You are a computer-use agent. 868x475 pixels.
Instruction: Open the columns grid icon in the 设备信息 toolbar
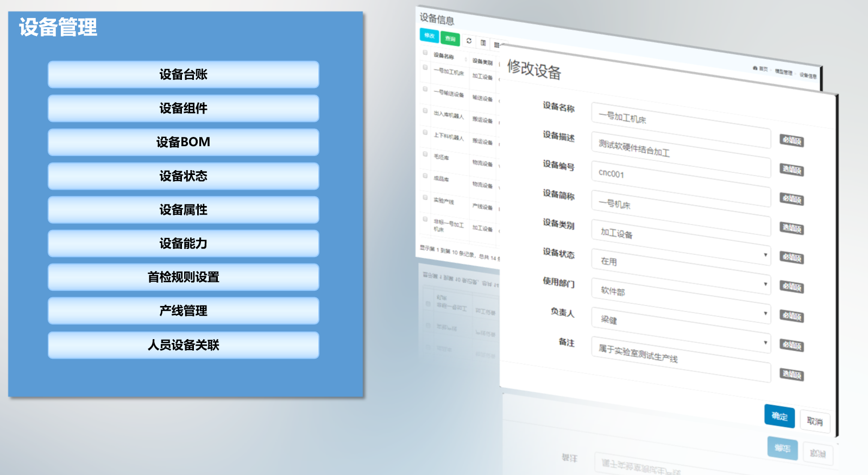pyautogui.click(x=496, y=45)
